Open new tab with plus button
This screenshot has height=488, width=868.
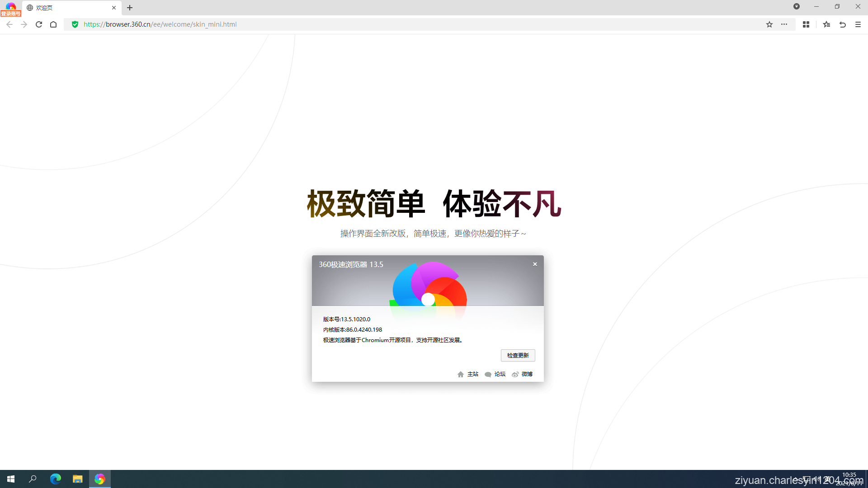[x=130, y=8]
